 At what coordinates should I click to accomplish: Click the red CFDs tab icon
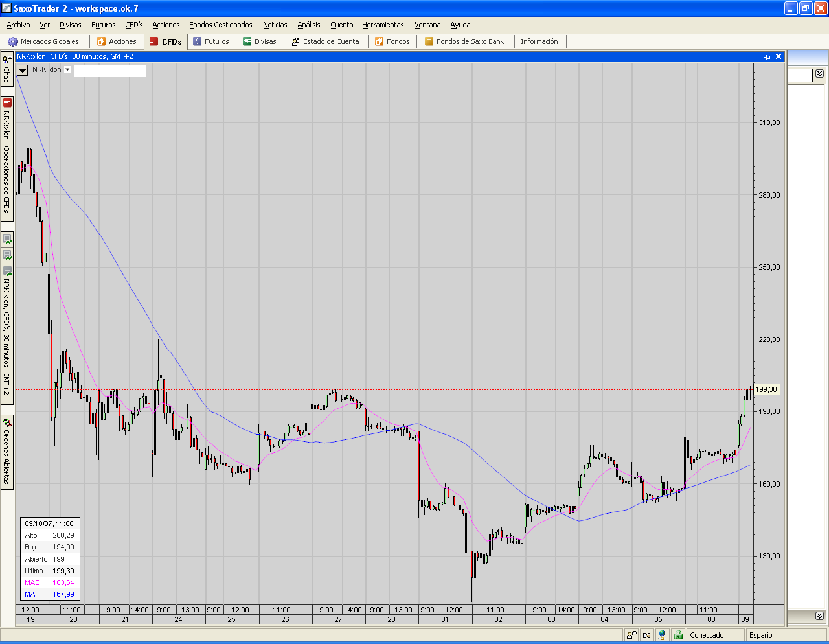[153, 41]
